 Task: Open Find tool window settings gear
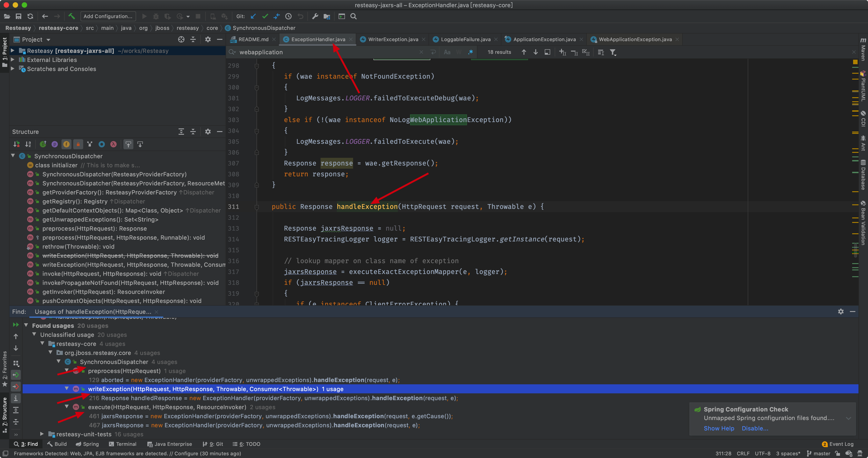coord(841,312)
